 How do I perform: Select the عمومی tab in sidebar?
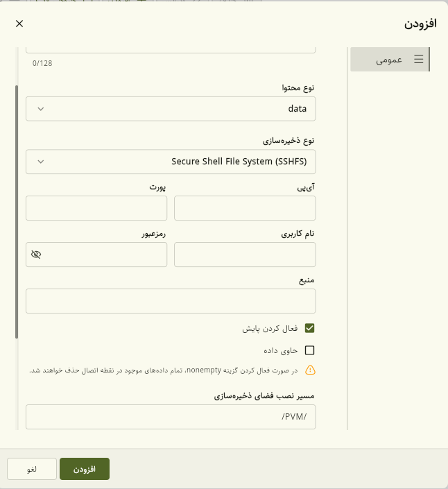[x=390, y=59]
